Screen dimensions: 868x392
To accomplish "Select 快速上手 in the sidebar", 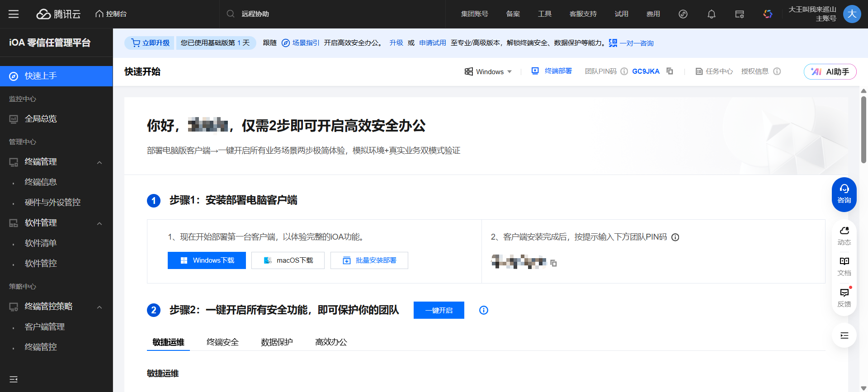I will point(57,76).
